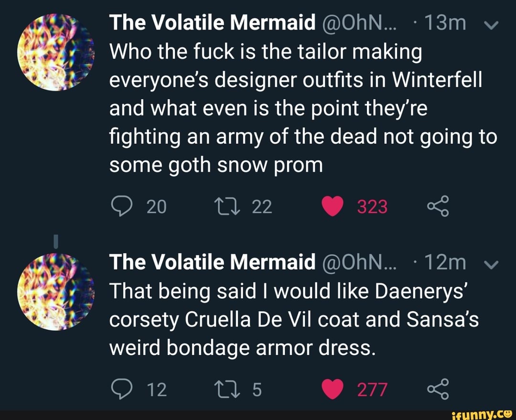
Task: Open The Volatile Mermaid profile from first tweet
Action: pyautogui.click(x=213, y=23)
